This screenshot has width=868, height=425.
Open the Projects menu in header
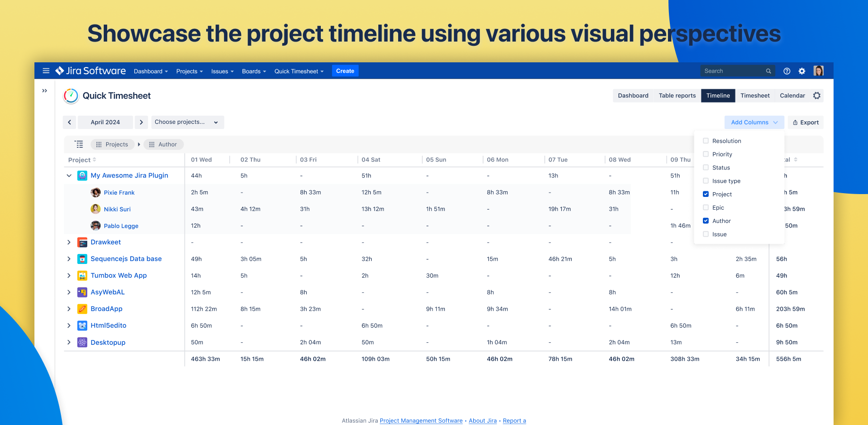[x=190, y=71]
